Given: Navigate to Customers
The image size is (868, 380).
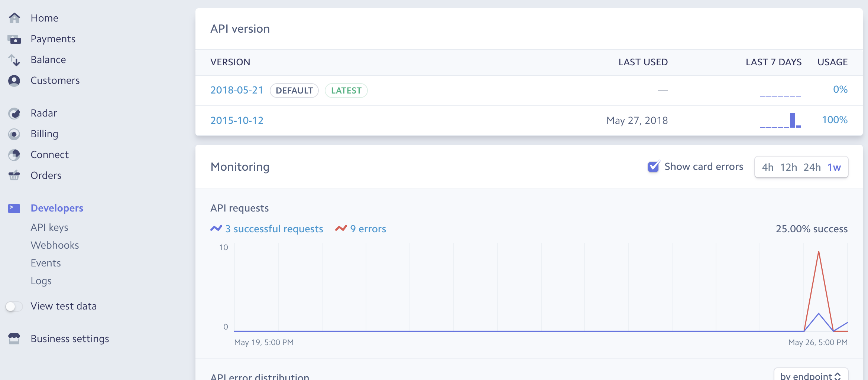Looking at the screenshot, I should (x=55, y=80).
